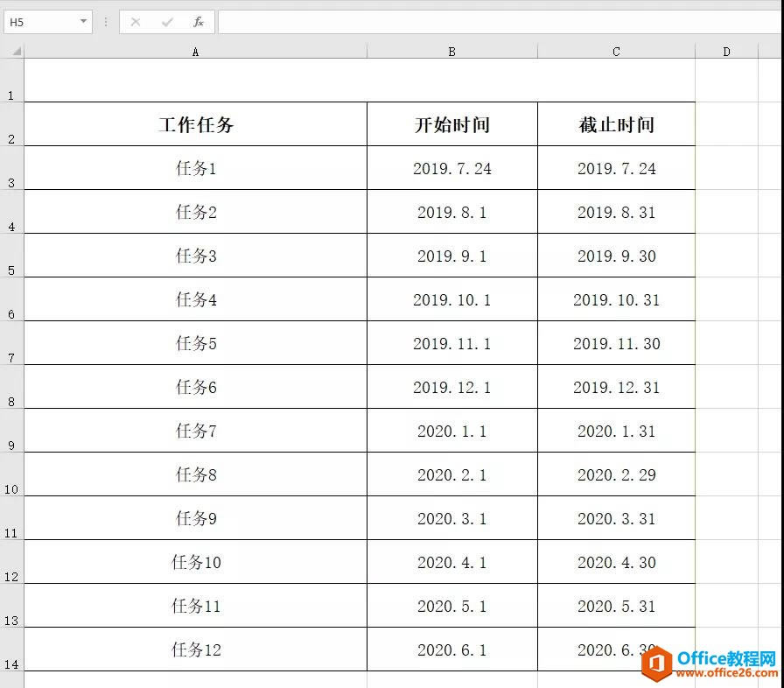Select the cell containing 任务9
The height and width of the screenshot is (688, 784).
pos(195,518)
